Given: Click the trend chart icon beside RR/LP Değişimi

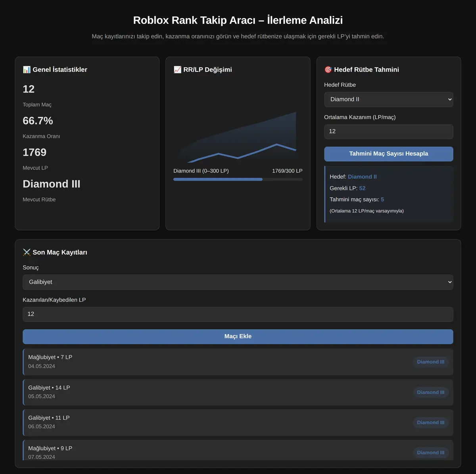Looking at the screenshot, I should tap(177, 69).
